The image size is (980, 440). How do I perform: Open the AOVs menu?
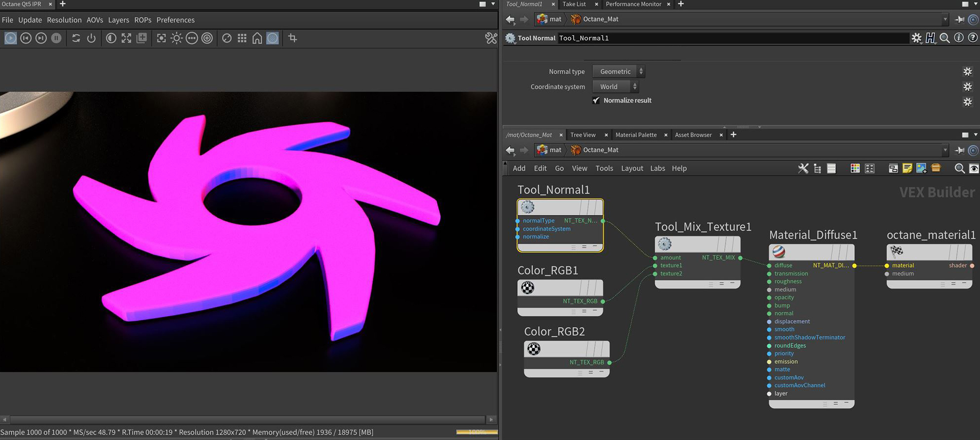[95, 20]
